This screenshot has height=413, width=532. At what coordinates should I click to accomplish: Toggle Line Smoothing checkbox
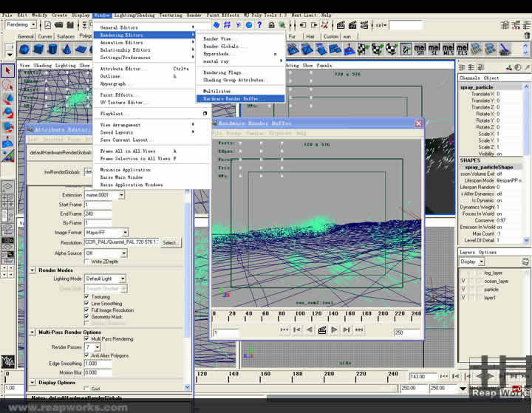[86, 304]
